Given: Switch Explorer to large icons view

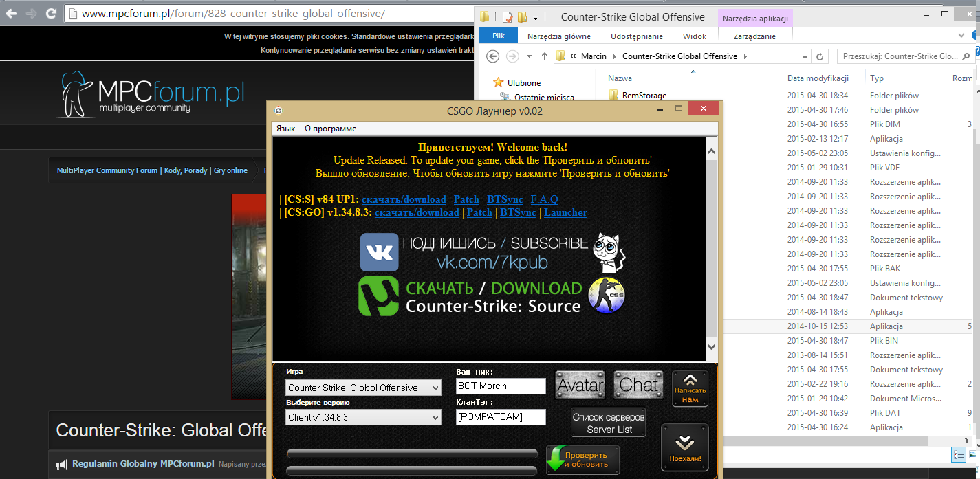Looking at the screenshot, I should (972, 454).
